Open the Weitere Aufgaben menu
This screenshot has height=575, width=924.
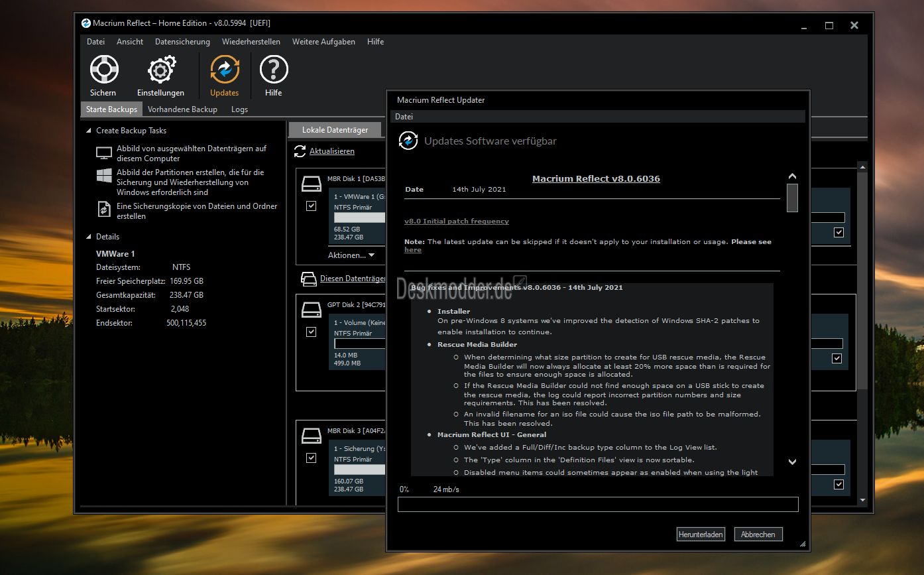click(x=323, y=42)
